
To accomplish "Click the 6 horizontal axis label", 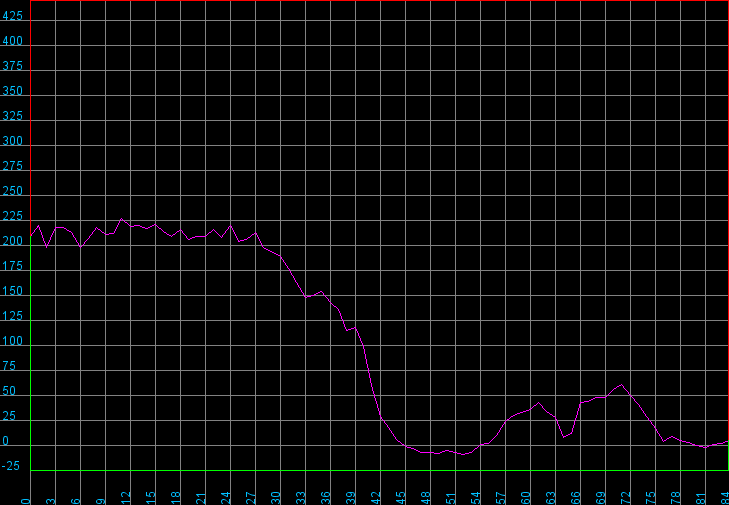I will (x=76, y=501).
